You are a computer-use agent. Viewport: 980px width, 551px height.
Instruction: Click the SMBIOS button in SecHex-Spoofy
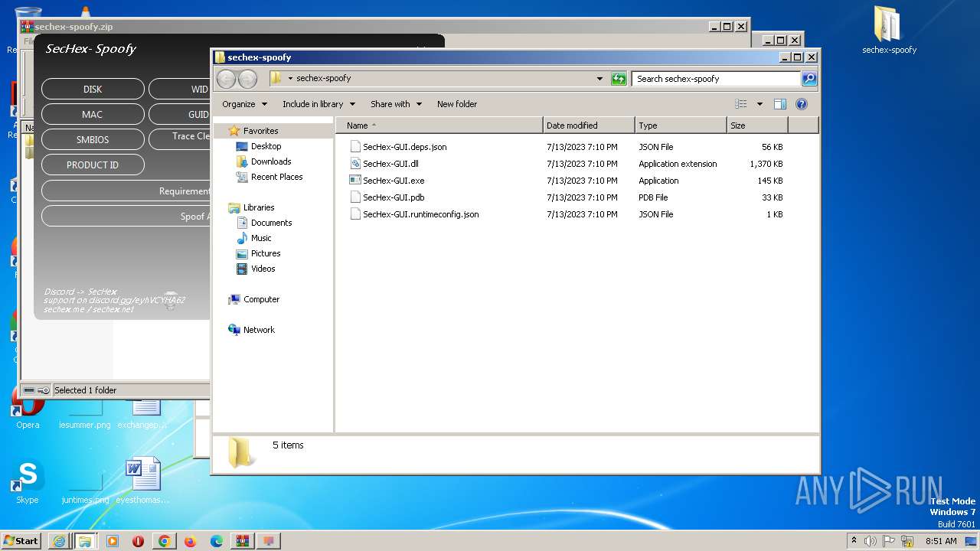[x=93, y=140]
